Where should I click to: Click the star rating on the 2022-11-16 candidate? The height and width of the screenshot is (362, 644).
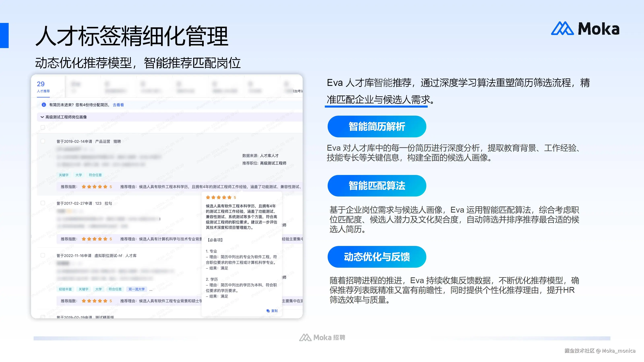click(95, 301)
